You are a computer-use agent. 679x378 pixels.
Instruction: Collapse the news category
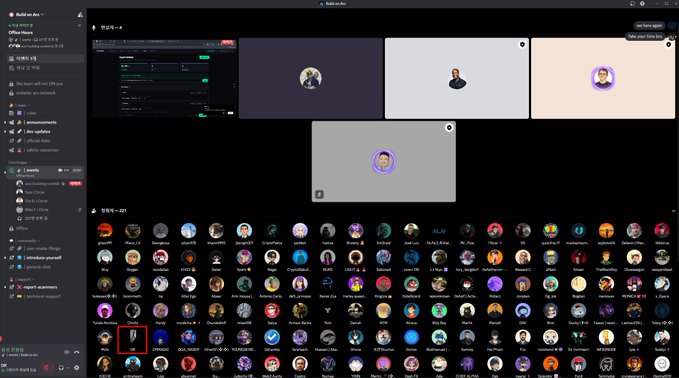click(19, 105)
